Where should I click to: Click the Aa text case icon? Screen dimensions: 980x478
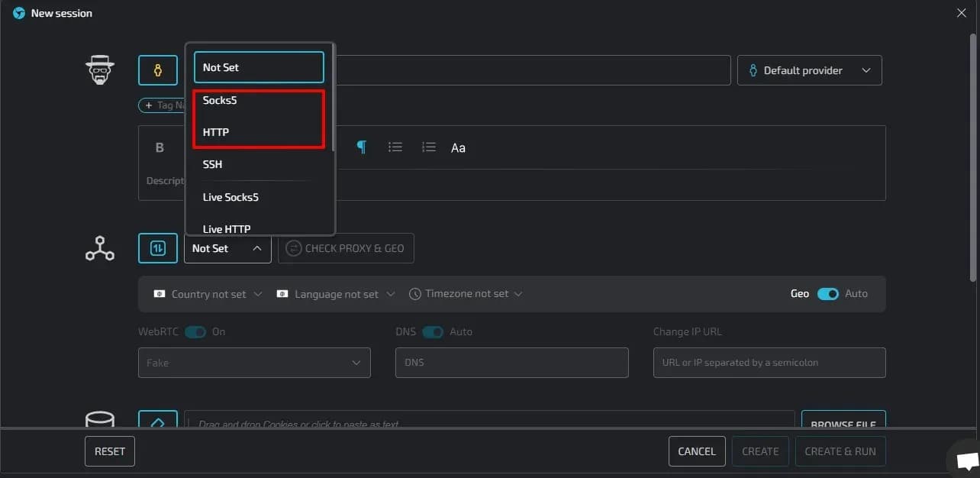458,147
